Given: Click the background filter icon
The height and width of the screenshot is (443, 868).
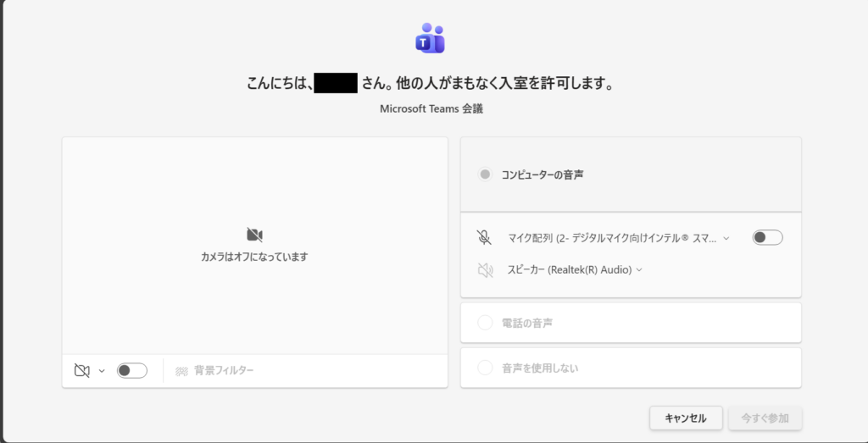Looking at the screenshot, I should [x=181, y=371].
